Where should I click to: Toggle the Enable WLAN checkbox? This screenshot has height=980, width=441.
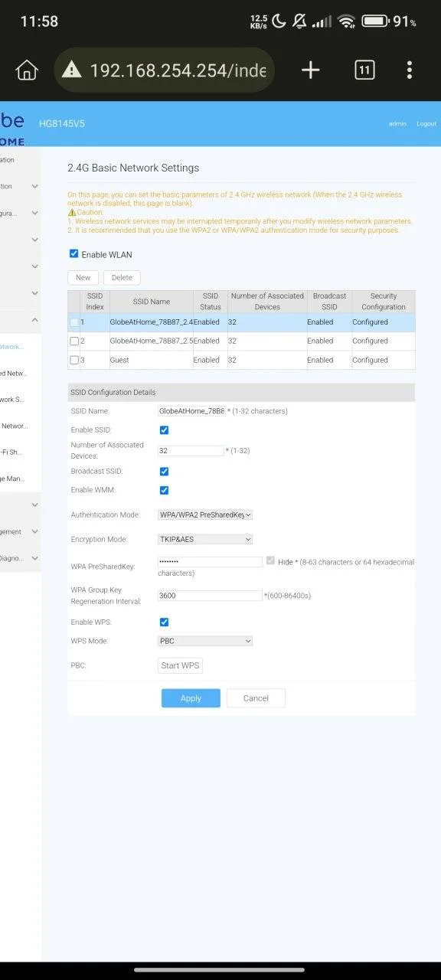(73, 253)
